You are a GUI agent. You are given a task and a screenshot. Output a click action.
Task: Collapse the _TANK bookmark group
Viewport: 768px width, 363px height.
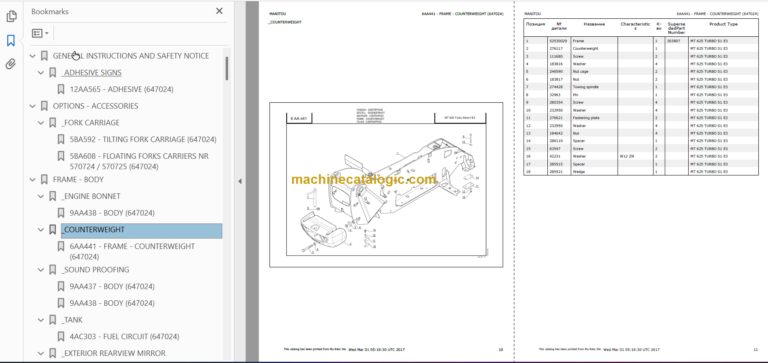[41, 319]
